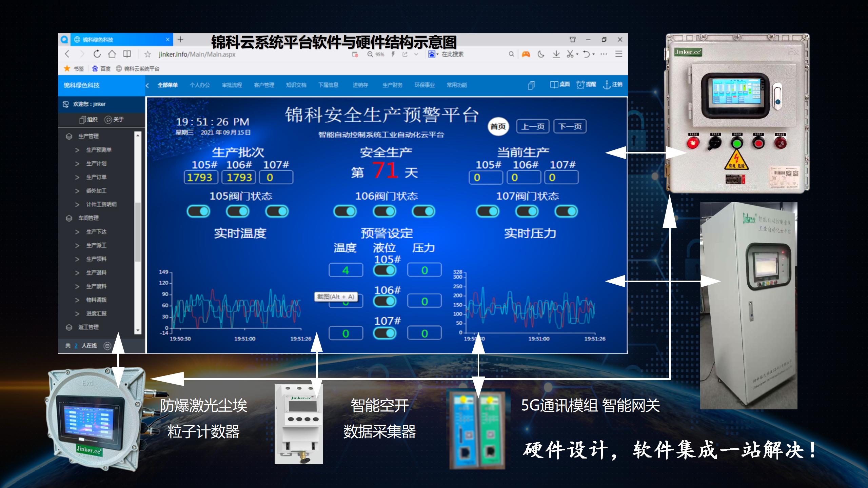This screenshot has height=488, width=868.
Task: Toggle the first 105阀门状态 switch
Action: [x=199, y=211]
